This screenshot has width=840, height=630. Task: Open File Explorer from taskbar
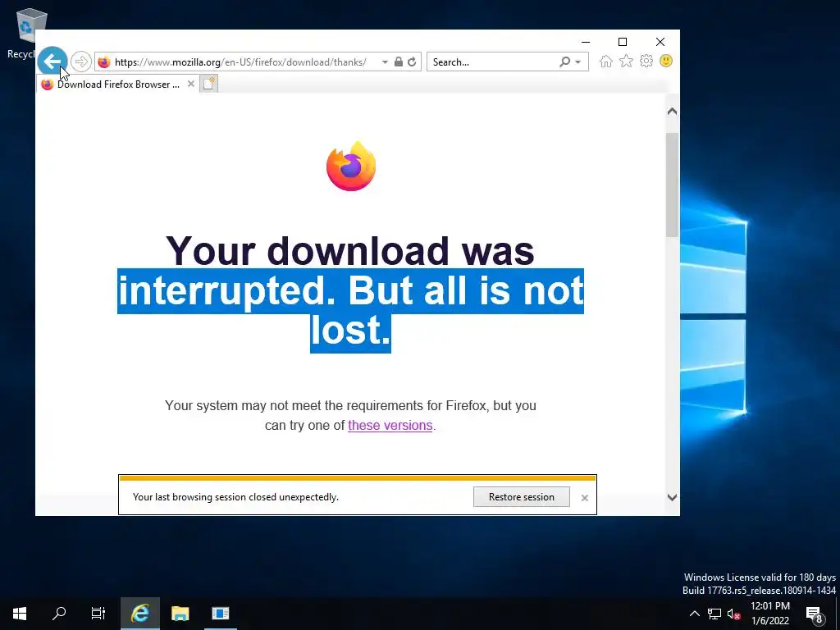tap(180, 614)
